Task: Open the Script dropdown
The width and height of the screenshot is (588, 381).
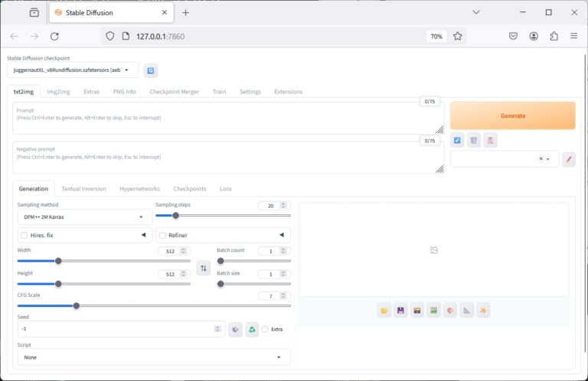Action: [x=153, y=357]
